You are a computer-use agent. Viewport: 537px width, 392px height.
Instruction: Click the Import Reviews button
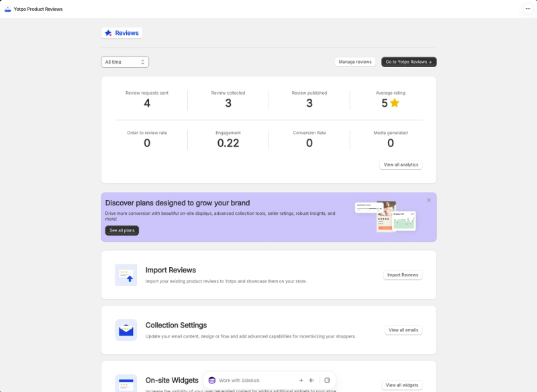(403, 275)
